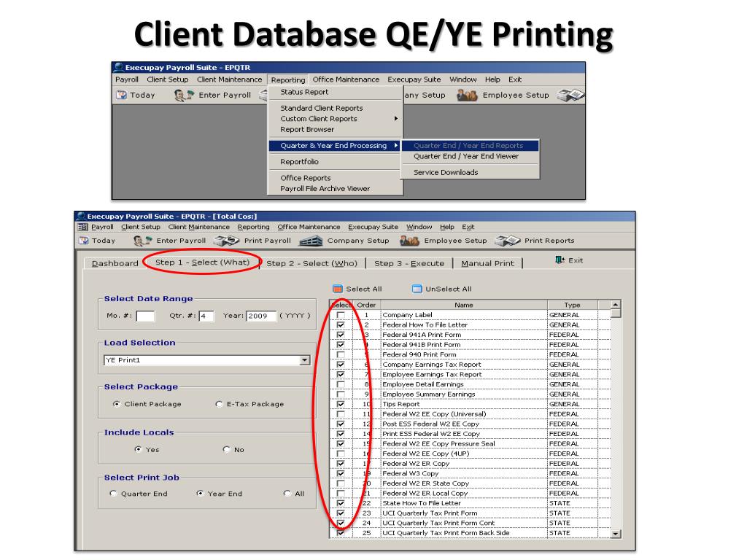The height and width of the screenshot is (560, 747).
Task: Toggle Employee Detail Earnings checkbox
Action: [x=341, y=384]
